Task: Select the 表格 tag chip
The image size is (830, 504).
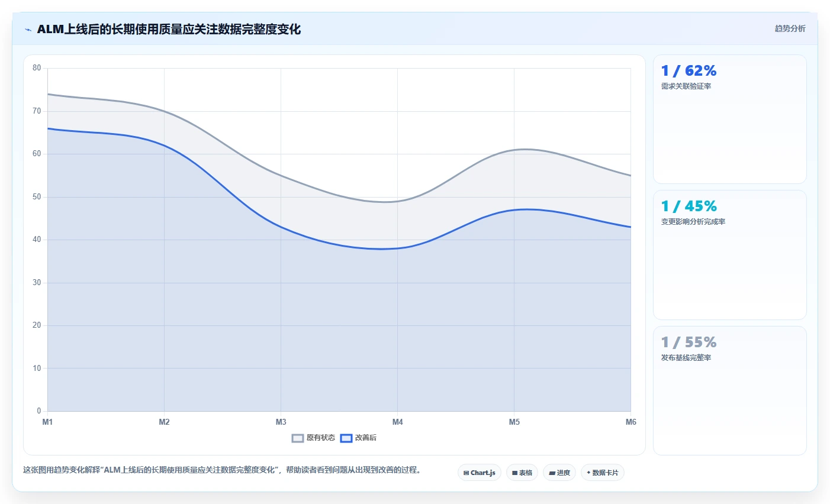Action: 522,473
